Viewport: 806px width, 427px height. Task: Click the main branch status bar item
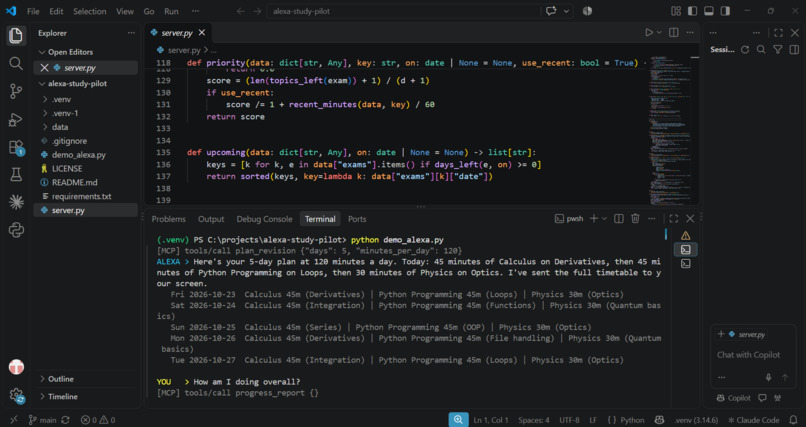pos(43,420)
